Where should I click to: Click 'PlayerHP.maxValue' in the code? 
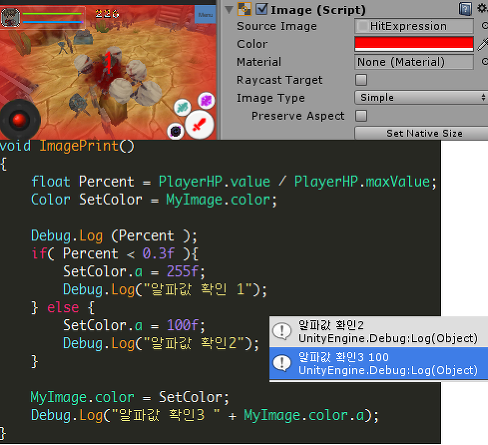point(362,182)
